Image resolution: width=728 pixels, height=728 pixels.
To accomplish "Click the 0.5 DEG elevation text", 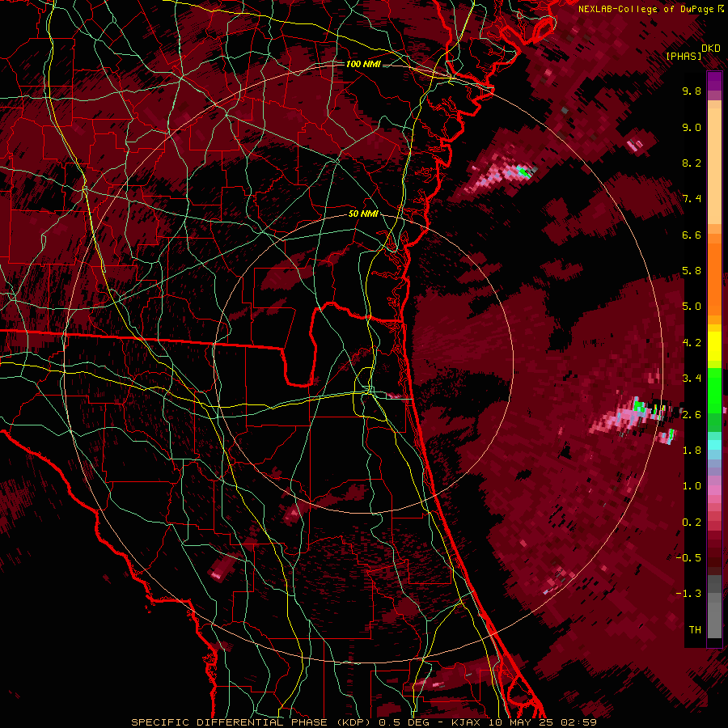I will point(404,722).
